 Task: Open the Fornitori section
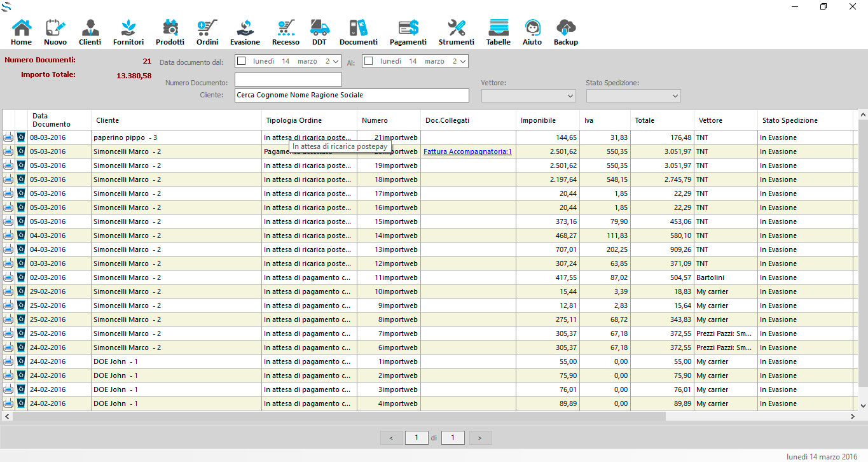pos(128,32)
